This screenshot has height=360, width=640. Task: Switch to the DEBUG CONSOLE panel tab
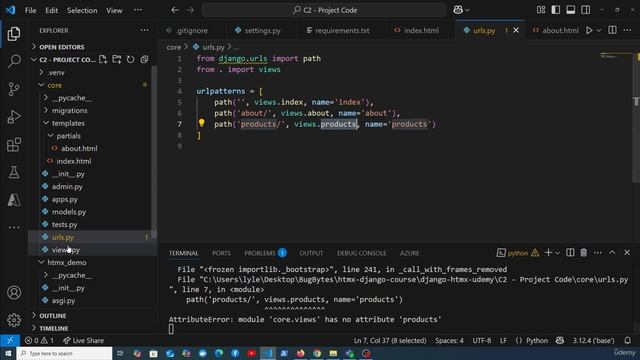(x=361, y=253)
